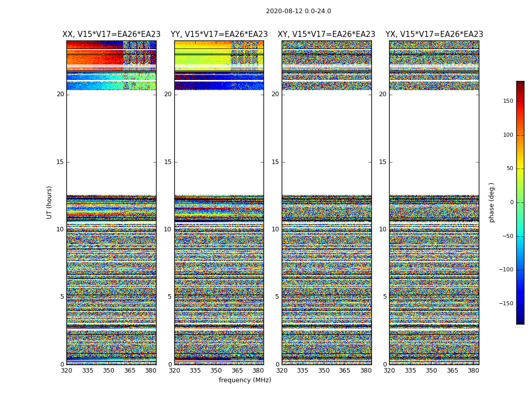532x405 pixels.
Task: Click the 20 hour tick on XX axis
Action: 60,94
